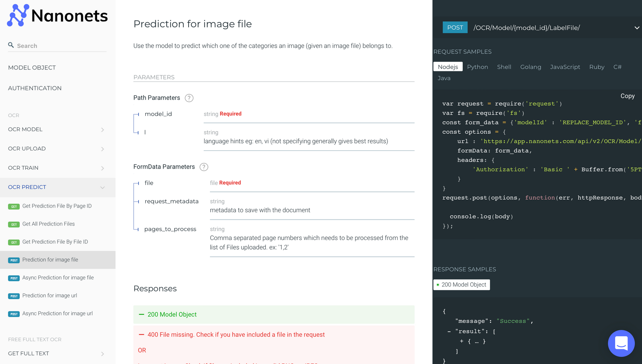Expand the collapsed result object in JSON
The width and height of the screenshot is (642, 364).
pyautogui.click(x=461, y=342)
